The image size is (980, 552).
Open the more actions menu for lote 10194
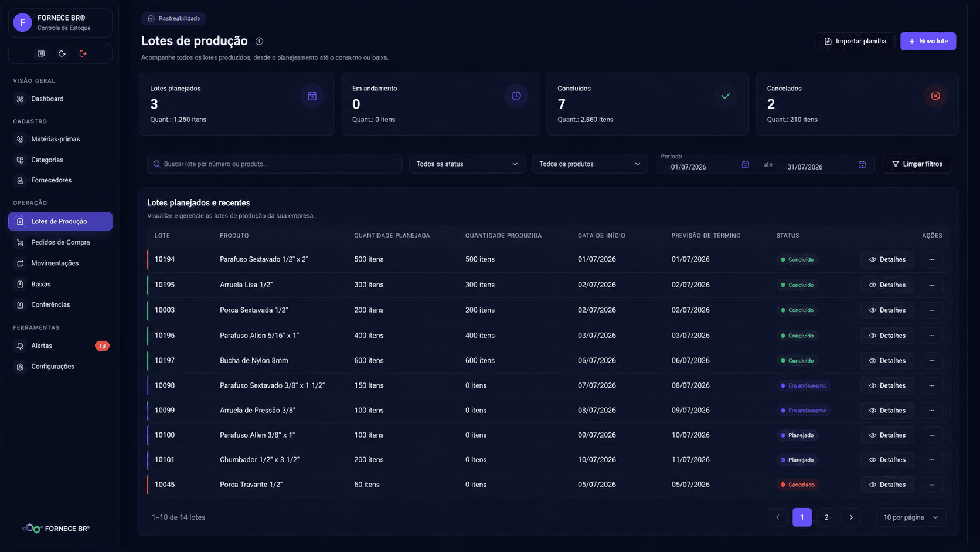tap(932, 259)
